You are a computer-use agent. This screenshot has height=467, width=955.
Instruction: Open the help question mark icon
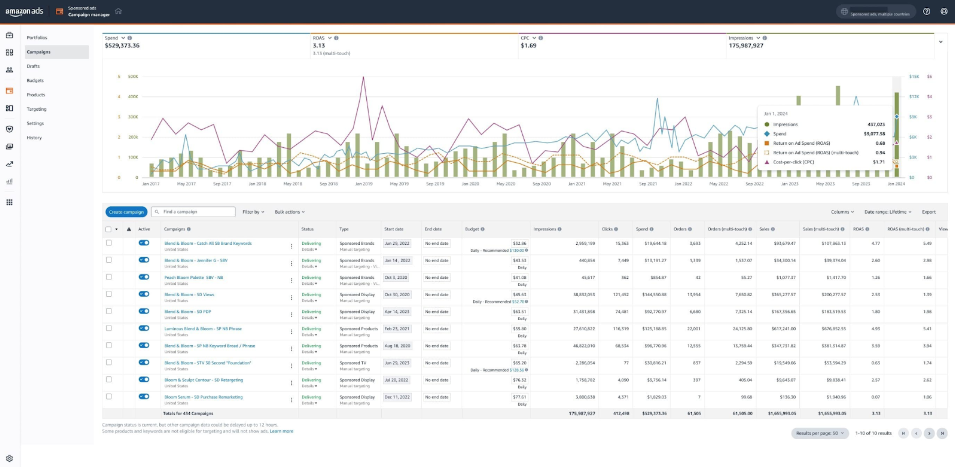pos(926,11)
